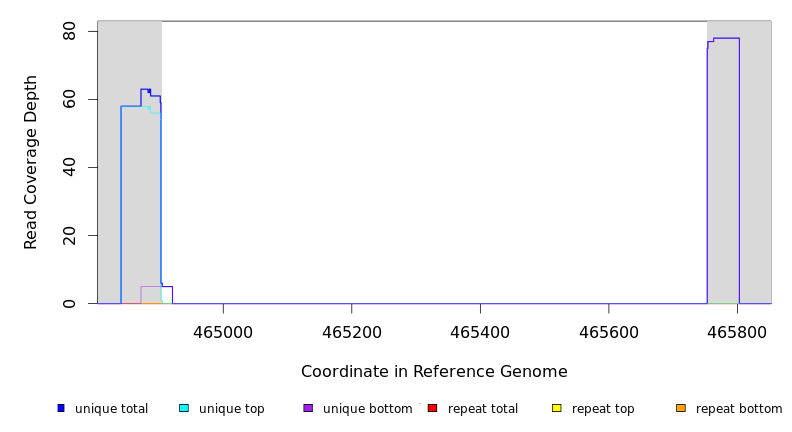This screenshot has width=792, height=432.
Task: Click the 80 y-axis tick label
Action: [x=68, y=32]
